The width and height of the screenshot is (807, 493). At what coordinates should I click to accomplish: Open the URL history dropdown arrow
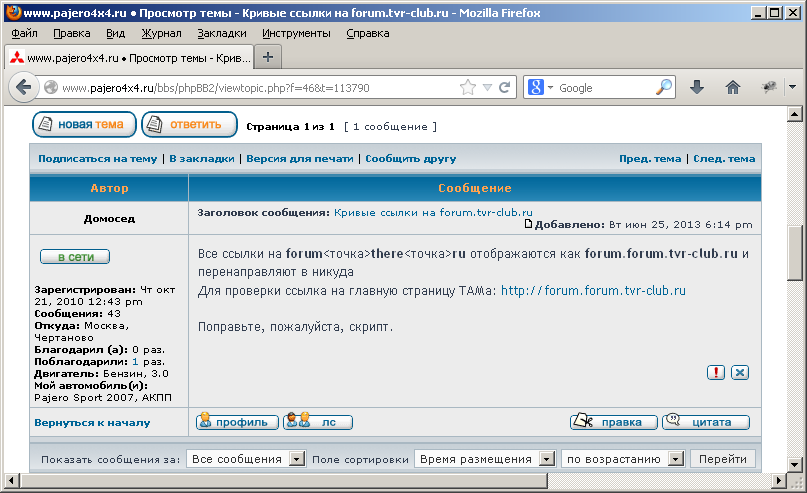tap(487, 88)
